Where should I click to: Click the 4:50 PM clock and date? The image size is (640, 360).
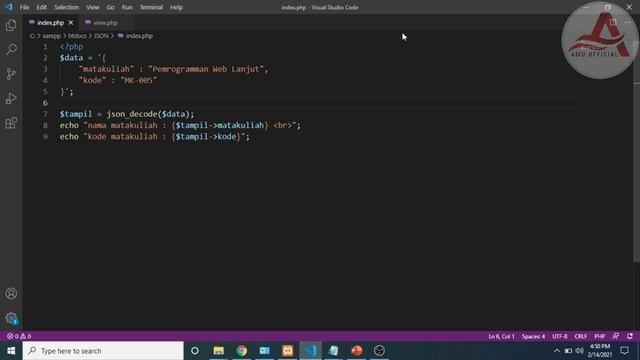600,351
